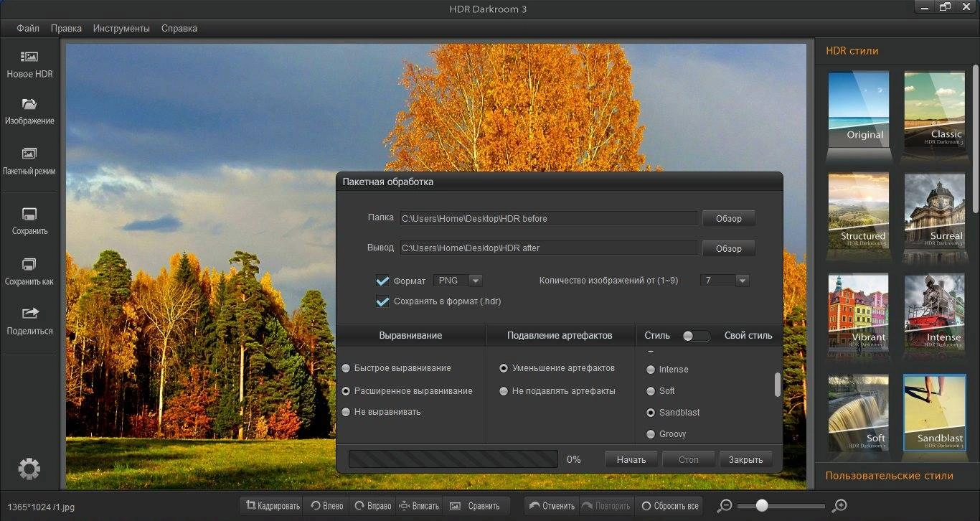
Task: Open the HDR стили panel header
Action: coord(852,51)
